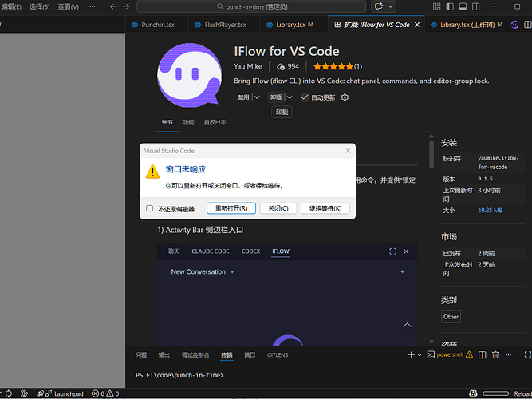Click the IFlow extension logo
This screenshot has height=399, width=532.
pyautogui.click(x=189, y=74)
